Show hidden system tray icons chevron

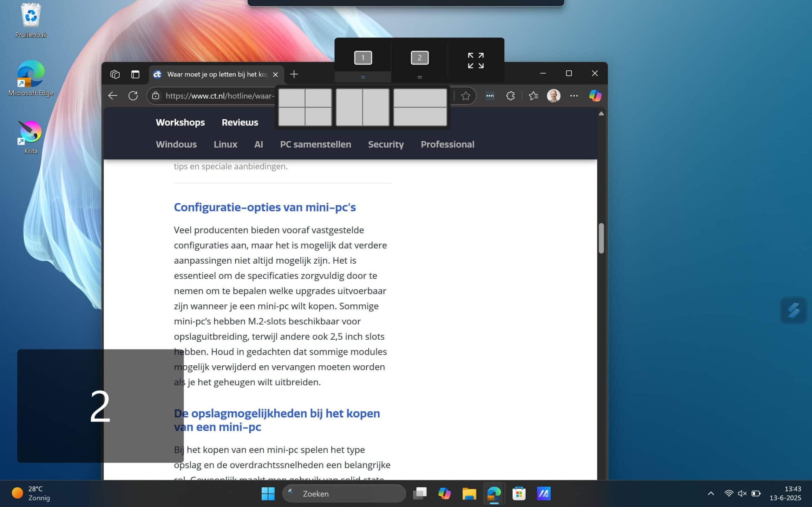tap(711, 493)
